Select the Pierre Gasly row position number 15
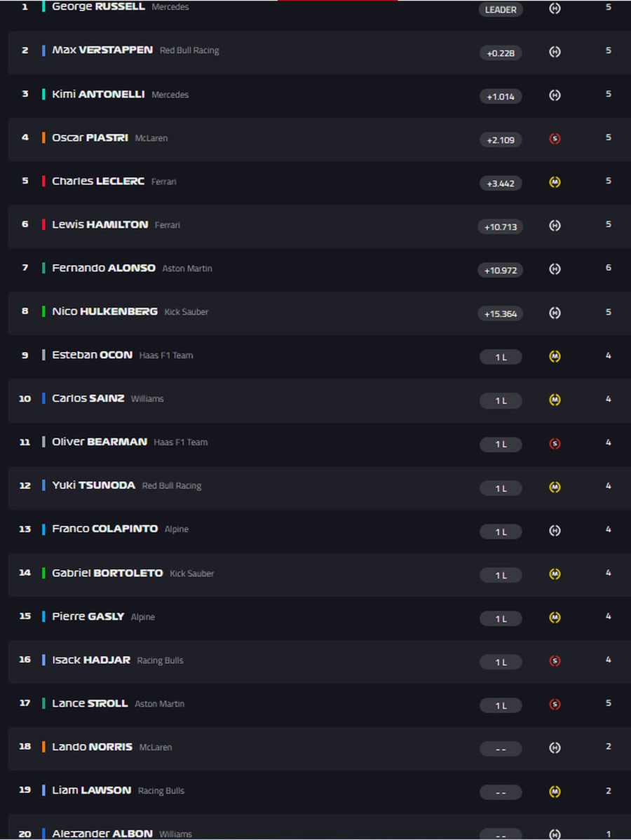This screenshot has height=840, width=631. coord(25,616)
